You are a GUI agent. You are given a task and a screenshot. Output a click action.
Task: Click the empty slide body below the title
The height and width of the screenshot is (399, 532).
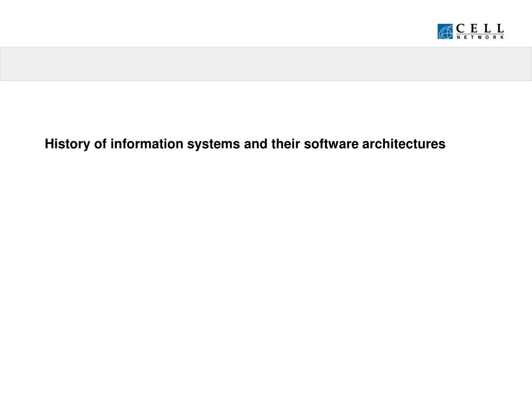pyautogui.click(x=266, y=271)
